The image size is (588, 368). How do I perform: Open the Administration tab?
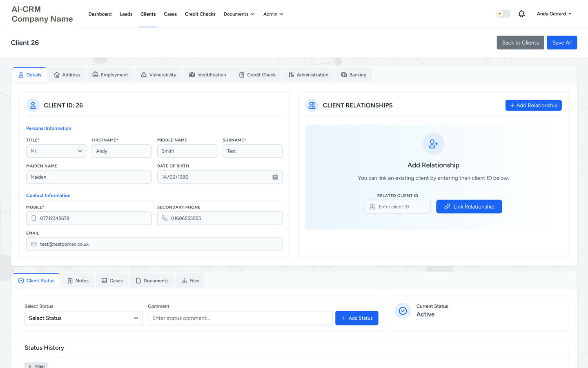[308, 75]
